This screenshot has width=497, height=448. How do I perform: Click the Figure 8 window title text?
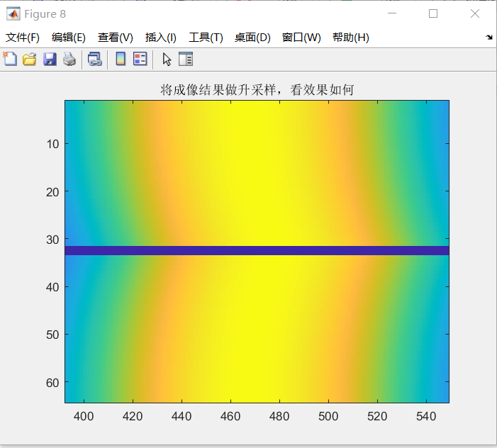(45, 14)
